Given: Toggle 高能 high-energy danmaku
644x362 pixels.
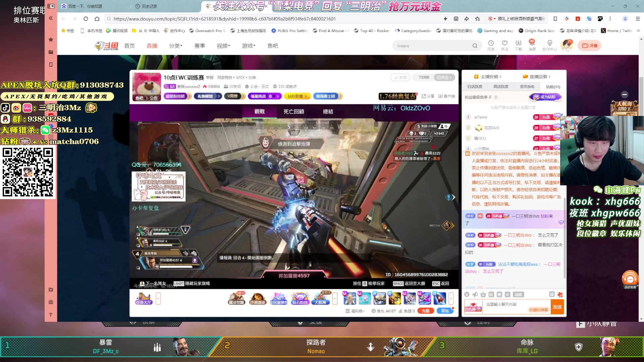Looking at the screenshot, I should click(518, 294).
